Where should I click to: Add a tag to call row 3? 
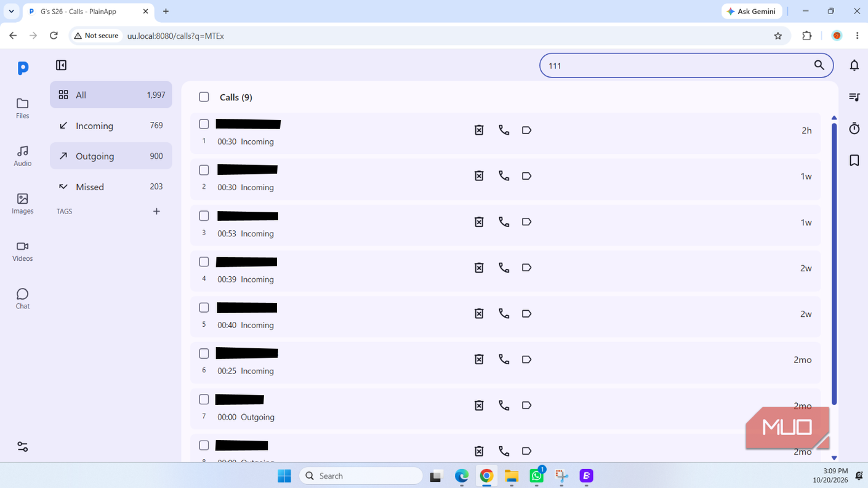(526, 222)
